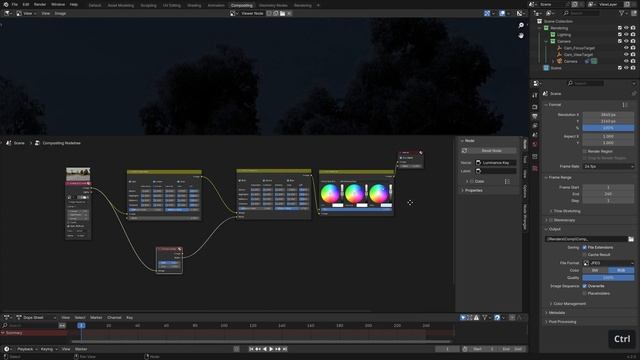Open the Frame Rate dropdown
This screenshot has height=360, width=640.
[x=608, y=167]
